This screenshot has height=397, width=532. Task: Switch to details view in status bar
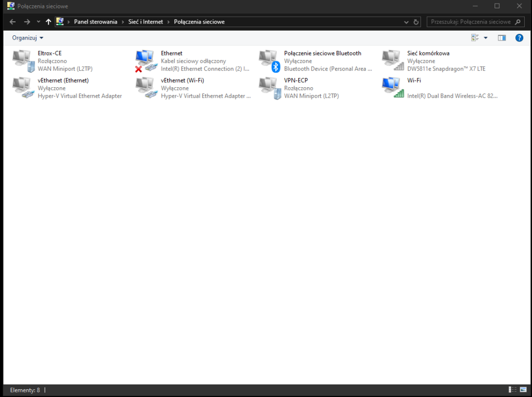(x=513, y=390)
